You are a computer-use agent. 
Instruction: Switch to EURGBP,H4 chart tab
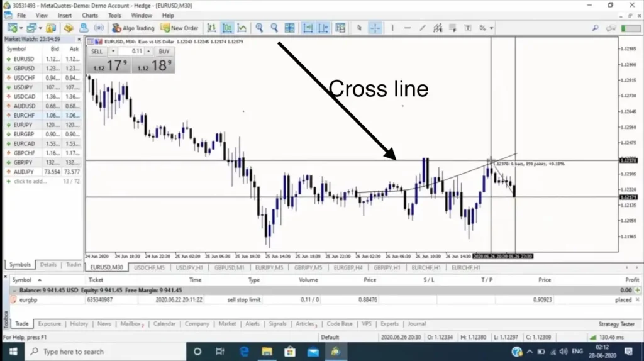coord(348,267)
